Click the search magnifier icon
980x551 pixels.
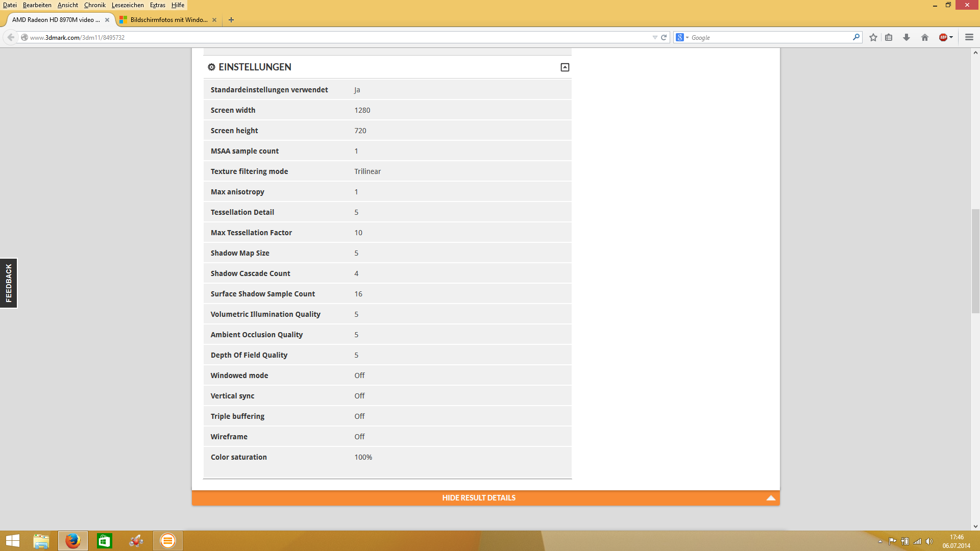click(856, 37)
